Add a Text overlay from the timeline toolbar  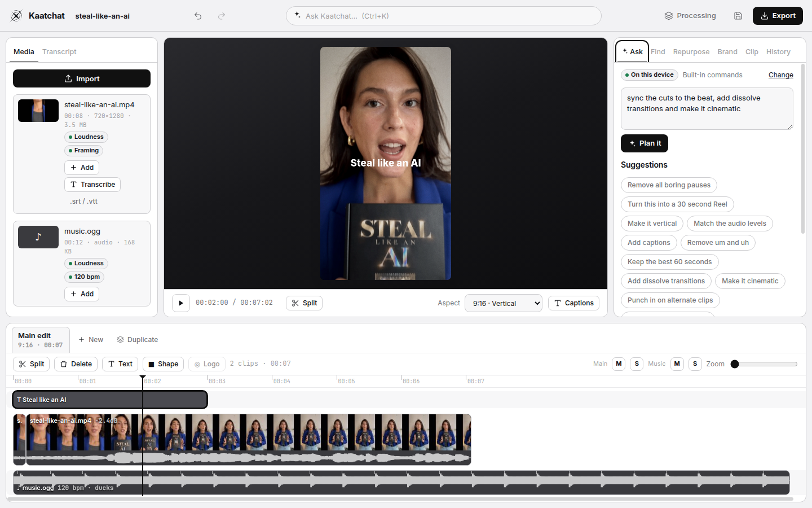(120, 364)
